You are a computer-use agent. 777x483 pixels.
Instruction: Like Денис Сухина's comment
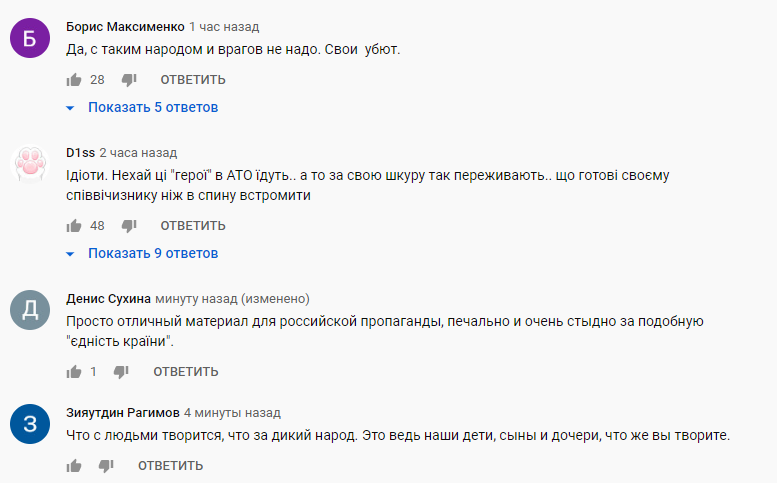point(74,372)
